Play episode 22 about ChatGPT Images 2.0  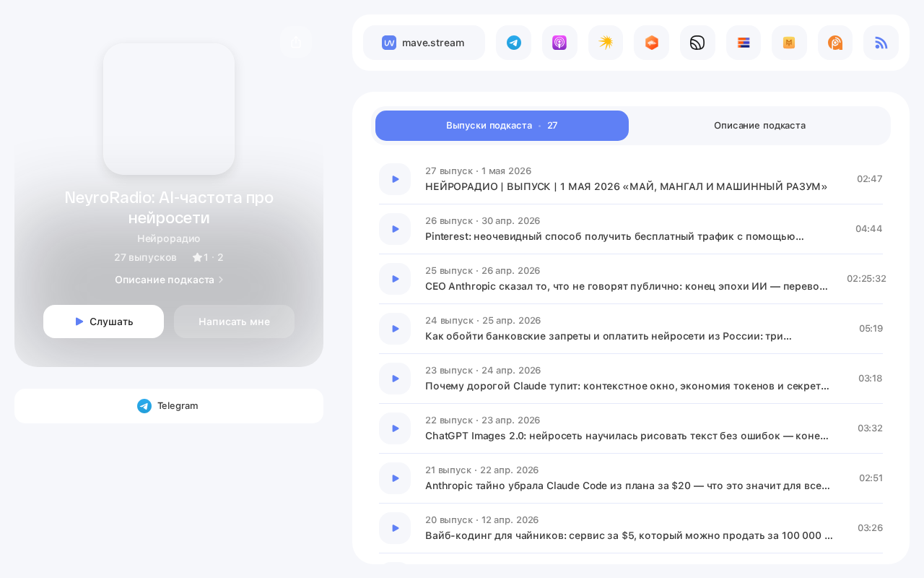pos(395,428)
